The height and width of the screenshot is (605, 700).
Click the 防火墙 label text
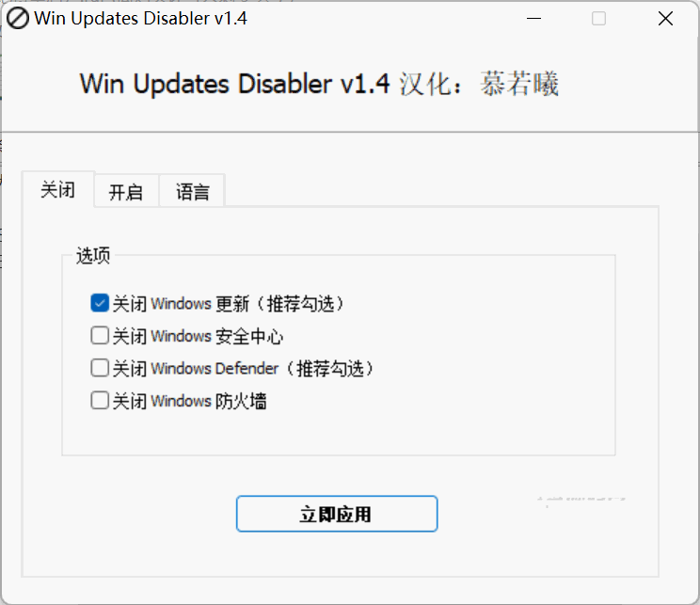pos(241,401)
